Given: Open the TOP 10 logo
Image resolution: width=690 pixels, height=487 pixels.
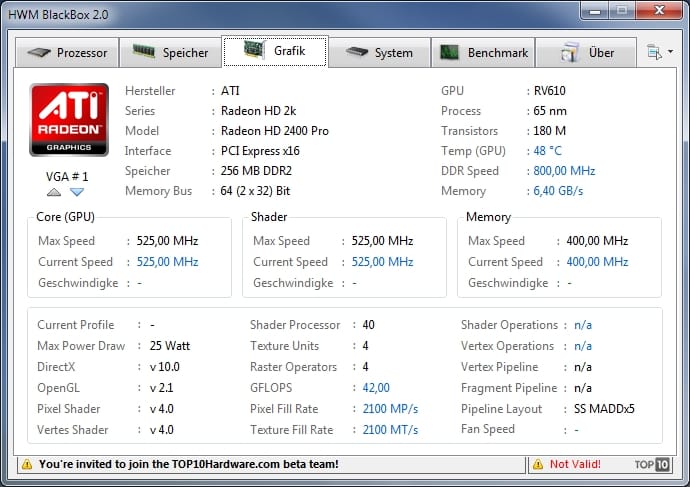Looking at the screenshot, I should pyautogui.click(x=652, y=464).
